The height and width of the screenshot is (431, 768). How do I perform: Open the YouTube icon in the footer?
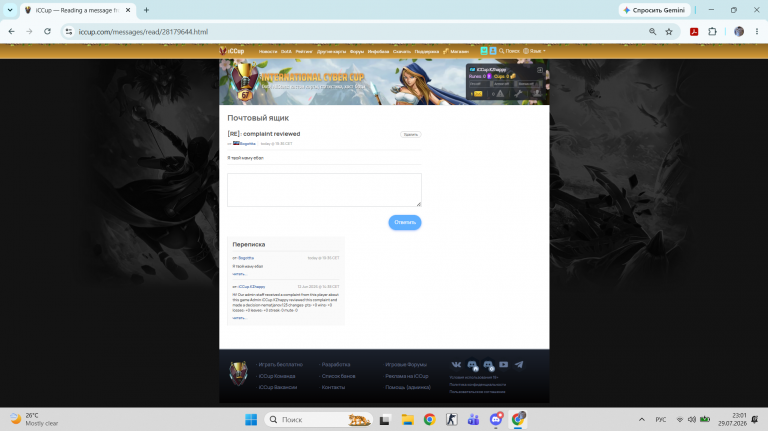point(504,364)
